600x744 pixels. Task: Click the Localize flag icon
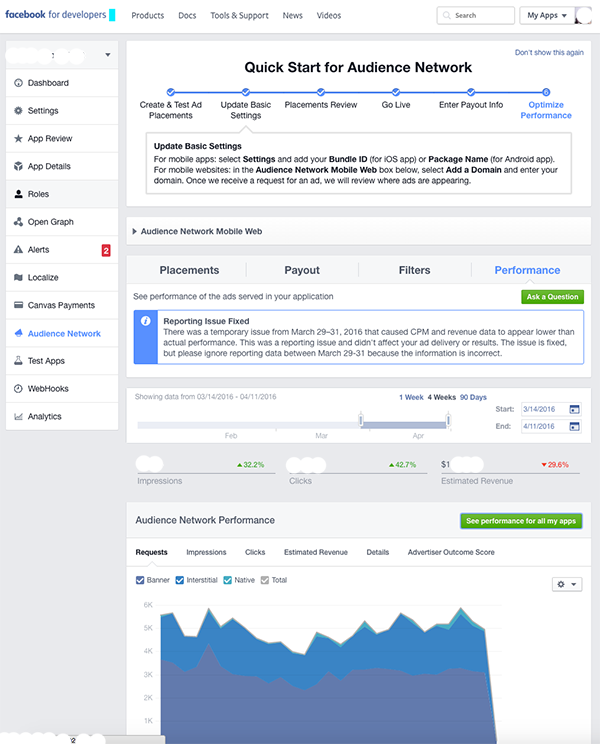tap(18, 278)
